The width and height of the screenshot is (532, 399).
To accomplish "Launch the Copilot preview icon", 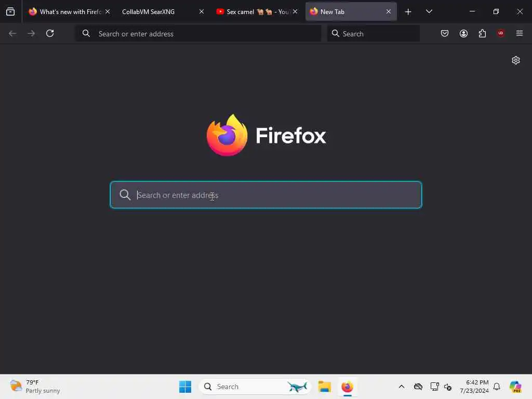I will point(516,387).
